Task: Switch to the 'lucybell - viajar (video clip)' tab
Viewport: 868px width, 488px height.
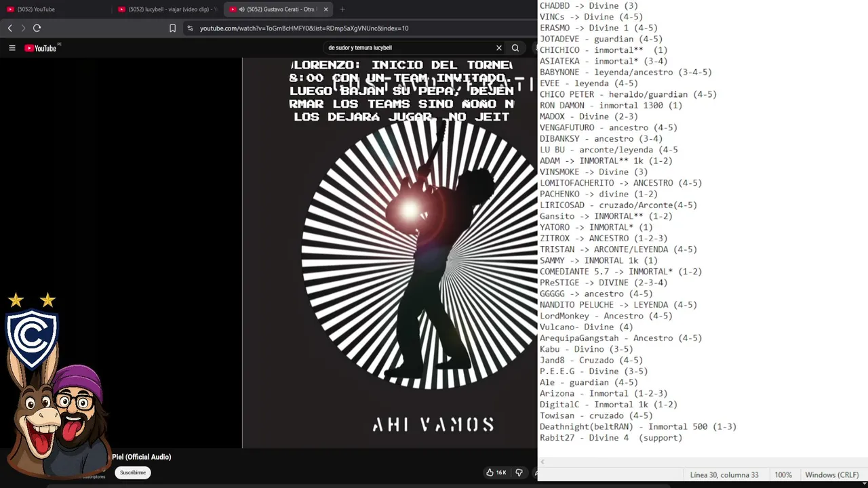Action: [x=168, y=9]
